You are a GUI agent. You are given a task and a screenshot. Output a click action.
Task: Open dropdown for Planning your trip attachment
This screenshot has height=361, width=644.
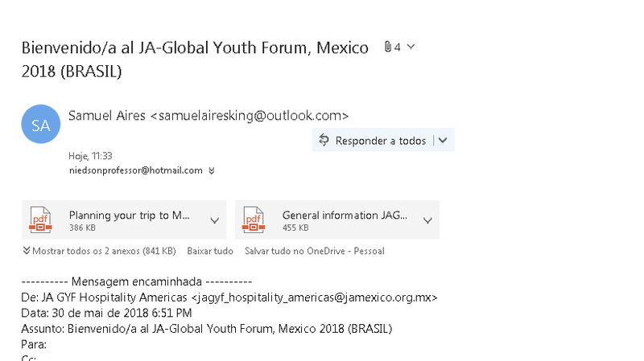click(214, 220)
